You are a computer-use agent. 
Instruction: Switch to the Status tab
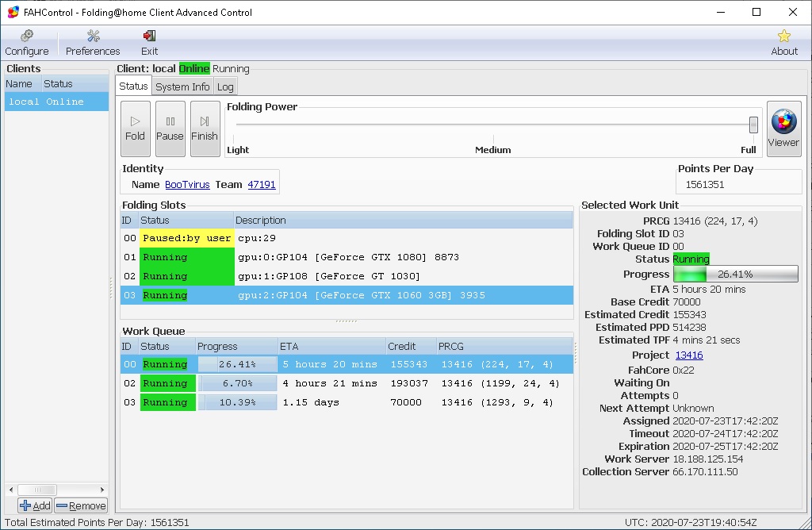click(133, 86)
